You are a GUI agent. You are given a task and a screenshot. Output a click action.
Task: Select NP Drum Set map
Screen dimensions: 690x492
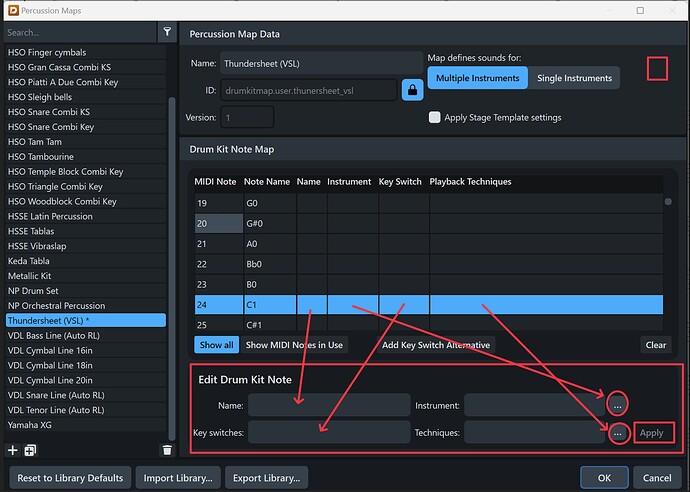86,291
